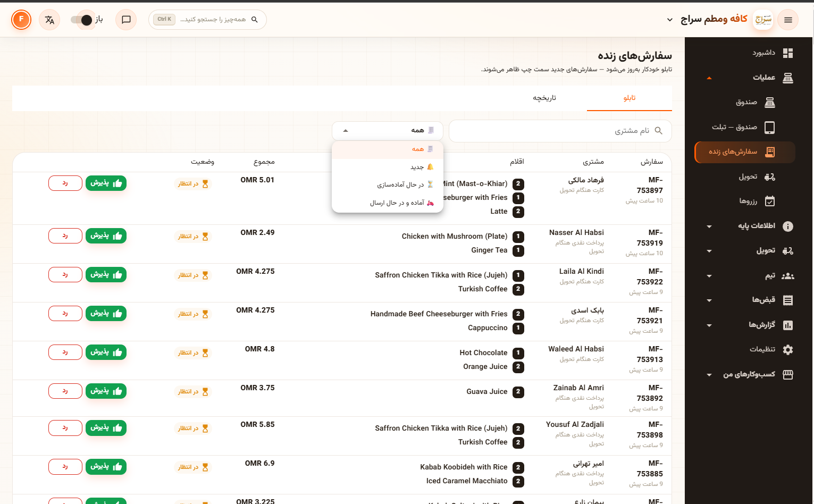This screenshot has height=504, width=814.
Task: Click the global search box with Ctrl K
Action: pyautogui.click(x=208, y=20)
